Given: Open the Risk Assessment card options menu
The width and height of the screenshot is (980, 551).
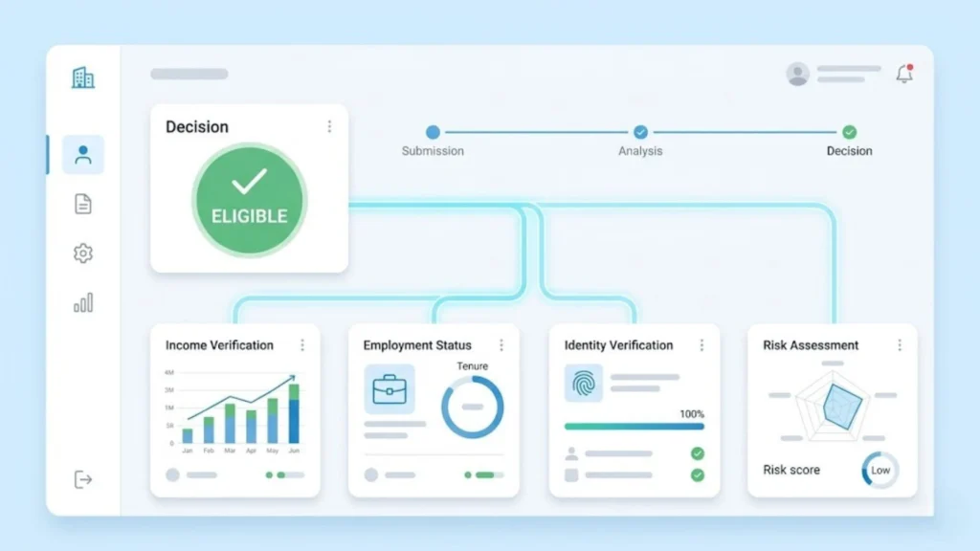Looking at the screenshot, I should coord(899,345).
